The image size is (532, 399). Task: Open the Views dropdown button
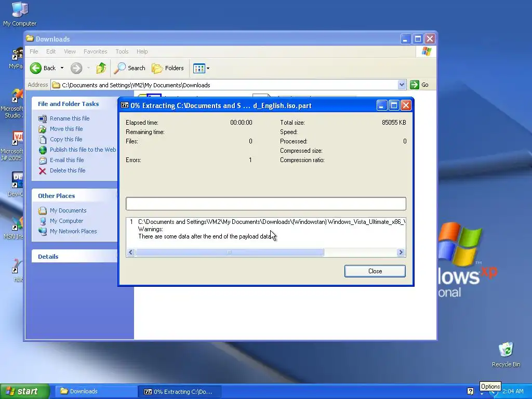[201, 68]
